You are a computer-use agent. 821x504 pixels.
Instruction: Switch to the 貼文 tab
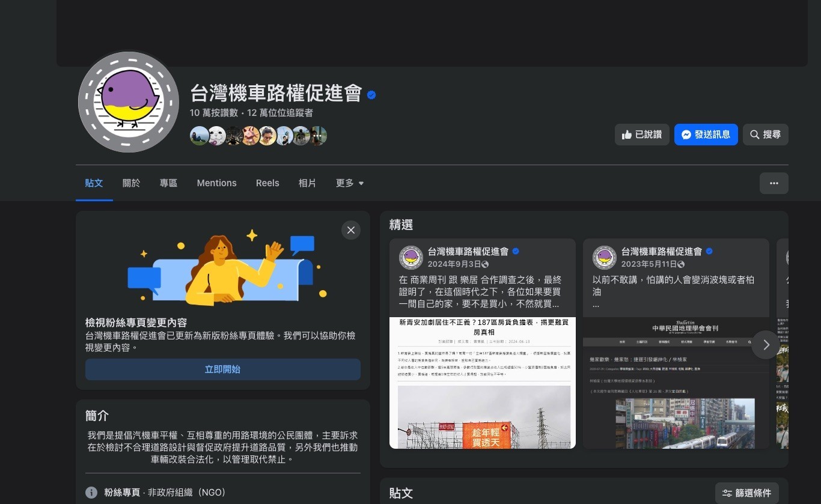(94, 183)
